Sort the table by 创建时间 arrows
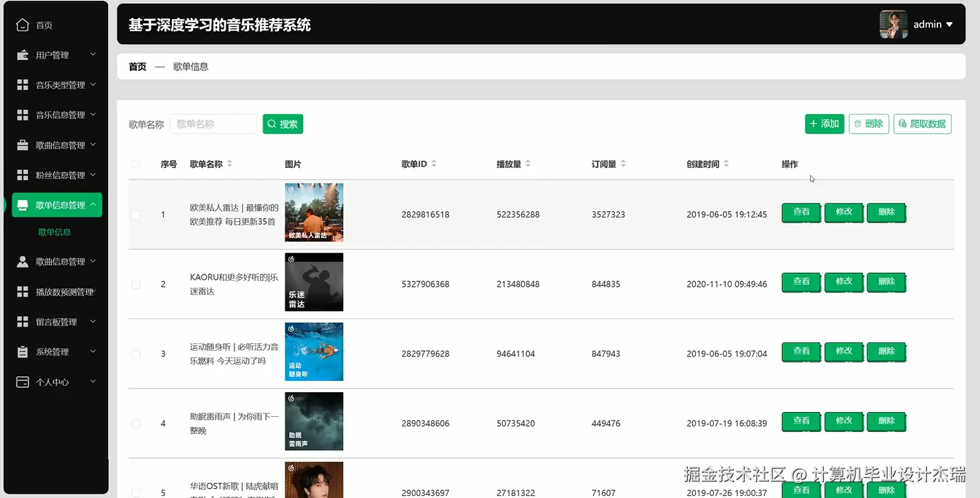Screen dimensions: 980x498 tap(726, 164)
